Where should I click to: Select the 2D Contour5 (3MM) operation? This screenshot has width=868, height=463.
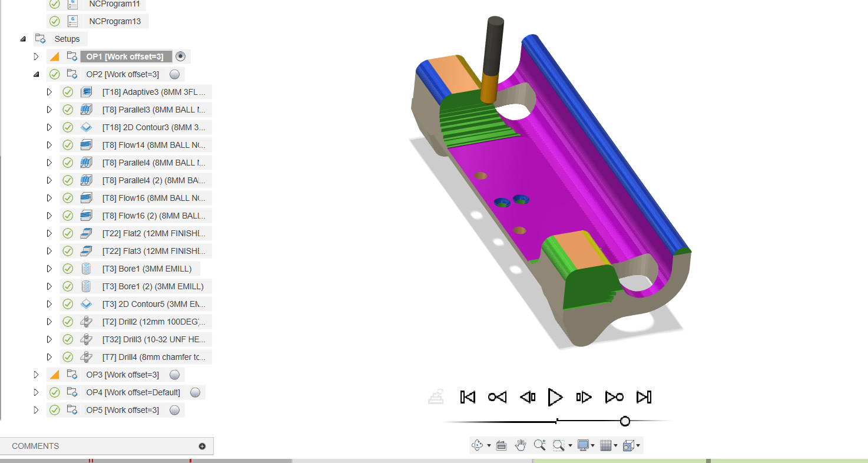click(154, 304)
